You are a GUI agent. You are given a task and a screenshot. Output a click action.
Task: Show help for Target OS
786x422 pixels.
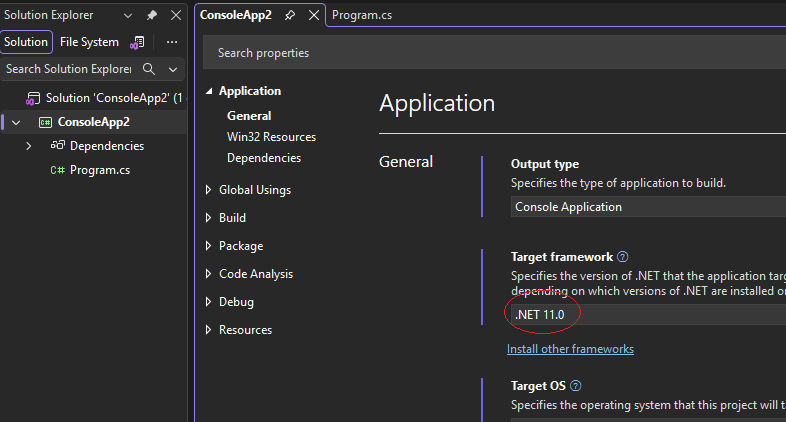[576, 386]
